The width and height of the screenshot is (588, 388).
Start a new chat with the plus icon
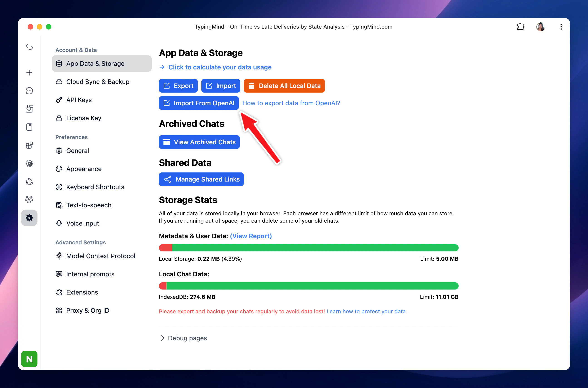(29, 73)
